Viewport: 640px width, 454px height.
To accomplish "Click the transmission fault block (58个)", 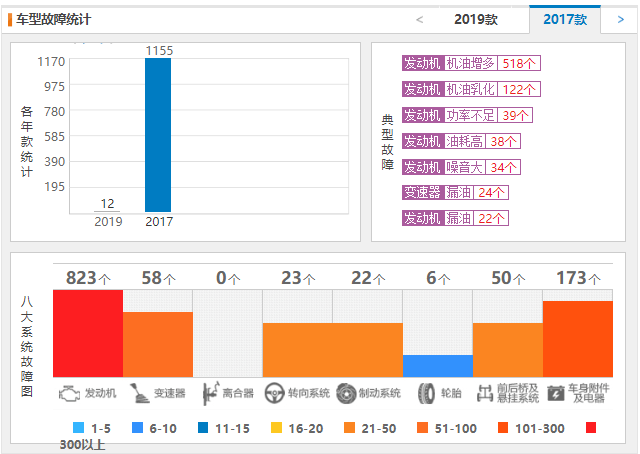I will point(158,345).
